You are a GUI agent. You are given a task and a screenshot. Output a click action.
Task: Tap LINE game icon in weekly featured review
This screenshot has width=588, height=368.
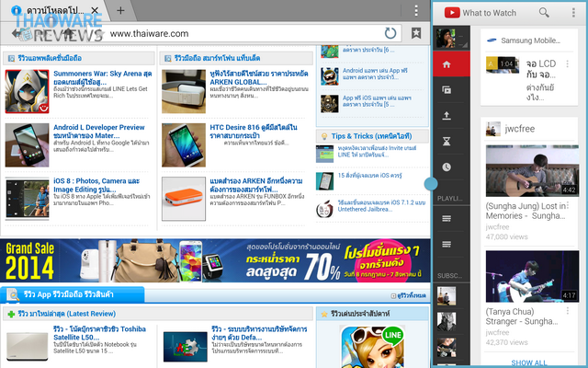tap(372, 347)
